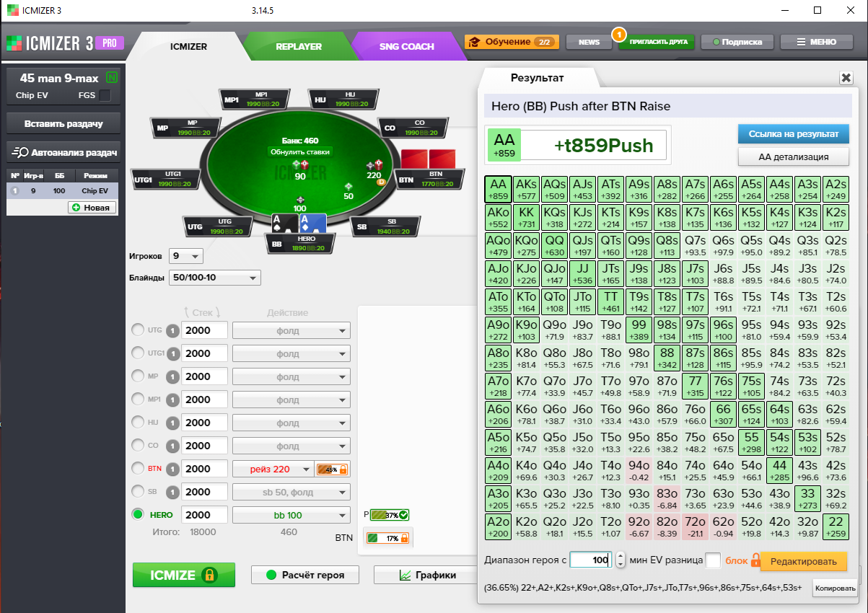
Task: Click the number 1 circle beside UTG1 stack
Action: (172, 353)
